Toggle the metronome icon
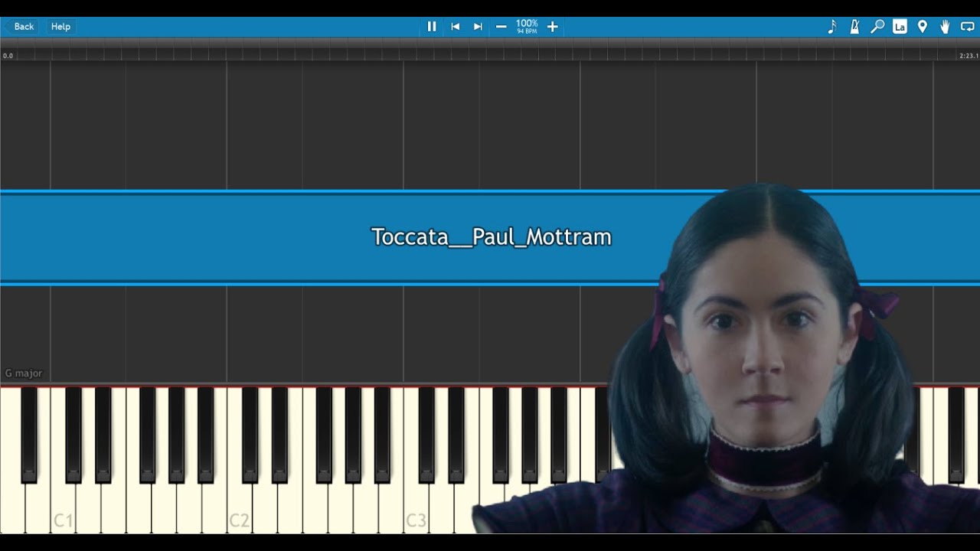Viewport: 980px width, 551px height. point(854,27)
